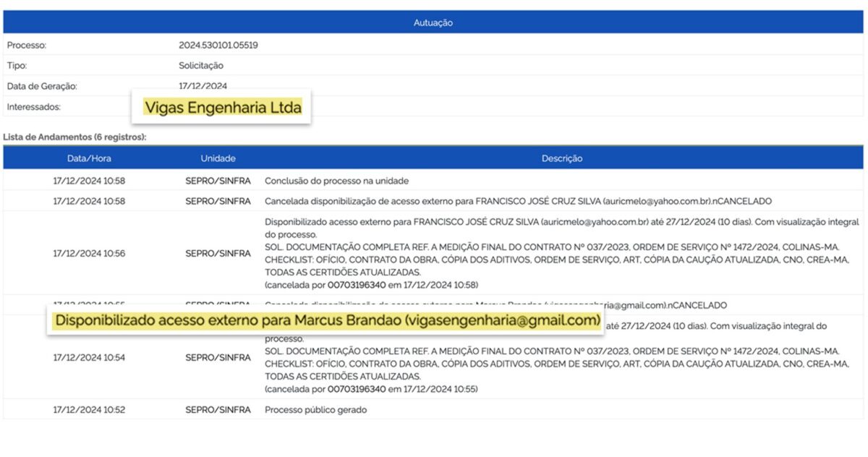Select SEPRO/SINFRA in the Conclusão do processo row
This screenshot has width=868, height=457.
(218, 181)
